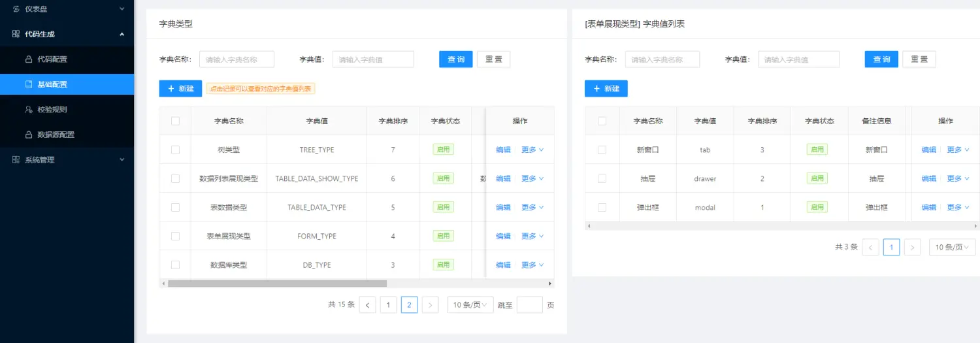The width and height of the screenshot is (980, 343).
Task: Click right arrow of 字典类型 horizontal scrollbar
Action: [550, 284]
